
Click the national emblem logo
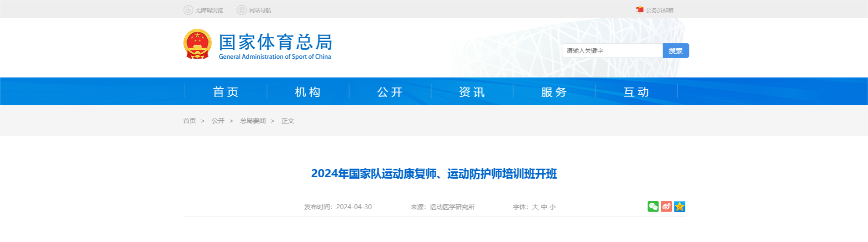click(198, 44)
